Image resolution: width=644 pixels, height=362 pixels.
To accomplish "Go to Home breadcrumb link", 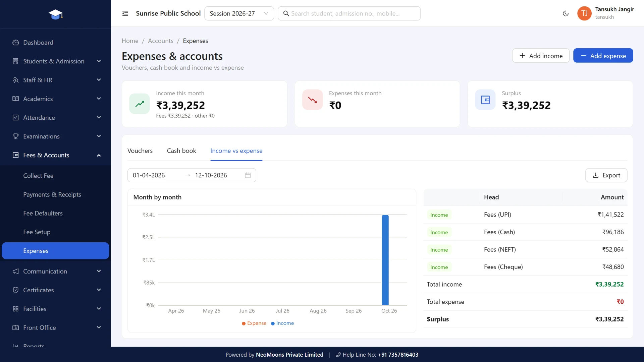I will click(x=130, y=41).
